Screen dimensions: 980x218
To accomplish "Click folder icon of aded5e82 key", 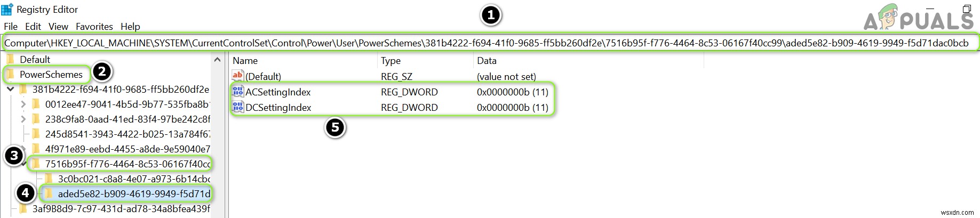I will (x=49, y=193).
